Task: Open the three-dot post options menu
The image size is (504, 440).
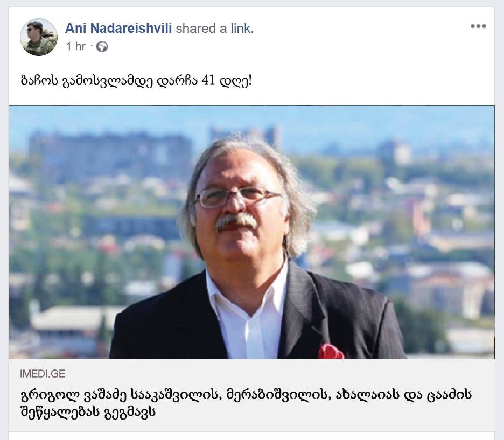Action: [478, 26]
